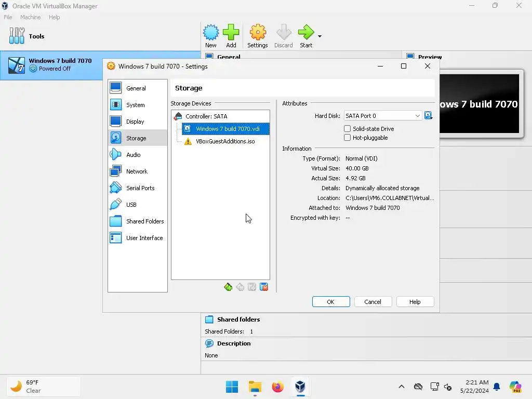Screen dimensions: 532x399
Task: Open the weather widget showing 69°F
Action: (44, 387)
